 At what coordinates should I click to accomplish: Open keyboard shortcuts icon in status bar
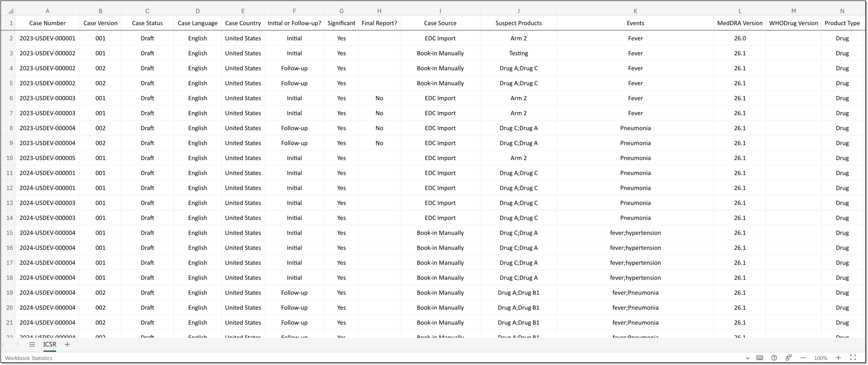pos(760,358)
